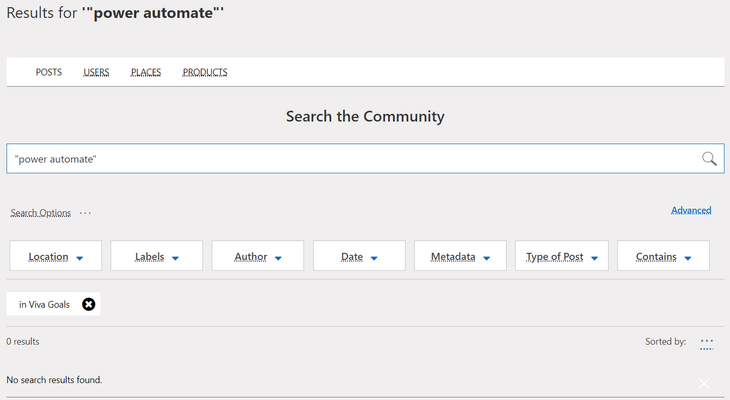Click the ellipsis next to Search Options
This screenshot has height=400, width=730.
tap(85, 213)
